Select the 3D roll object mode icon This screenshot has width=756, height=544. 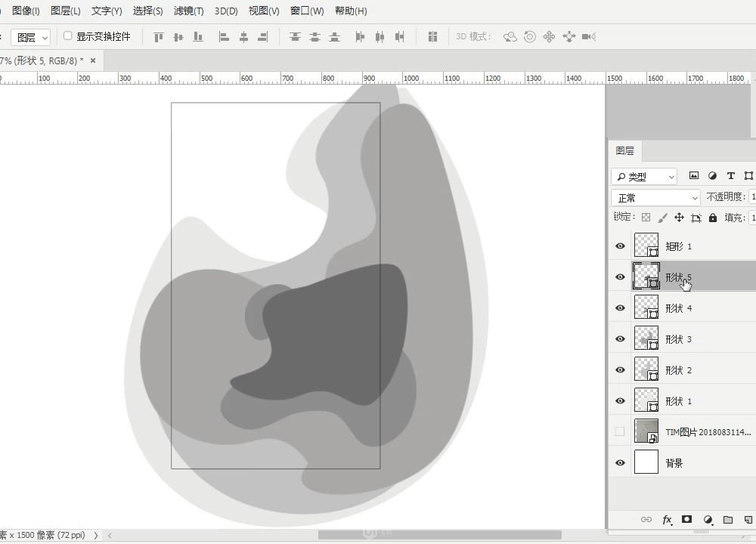(530, 36)
